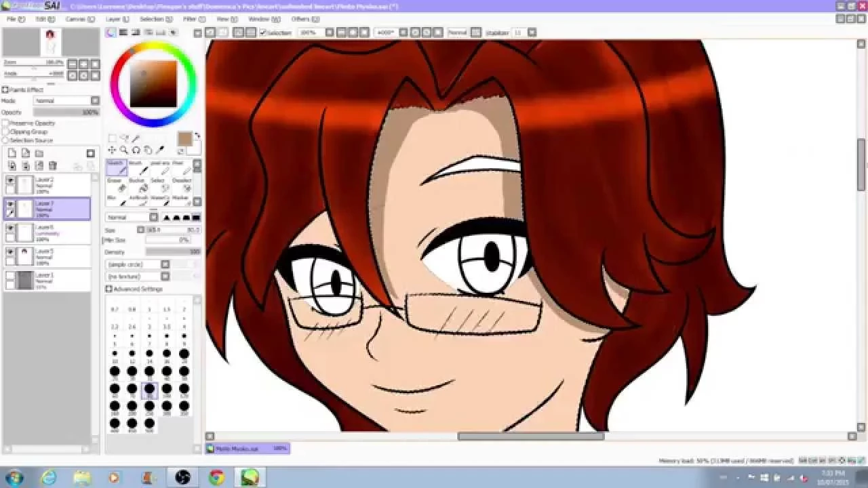Screen dimensions: 868x488
Task: Select the Hand pan tool
Action: click(x=148, y=150)
